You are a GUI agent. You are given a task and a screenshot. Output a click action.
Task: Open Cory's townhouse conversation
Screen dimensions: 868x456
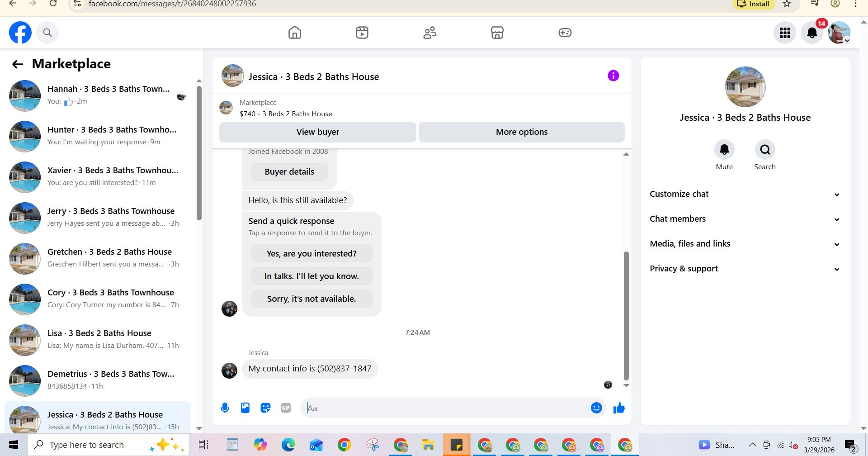pyautogui.click(x=97, y=299)
